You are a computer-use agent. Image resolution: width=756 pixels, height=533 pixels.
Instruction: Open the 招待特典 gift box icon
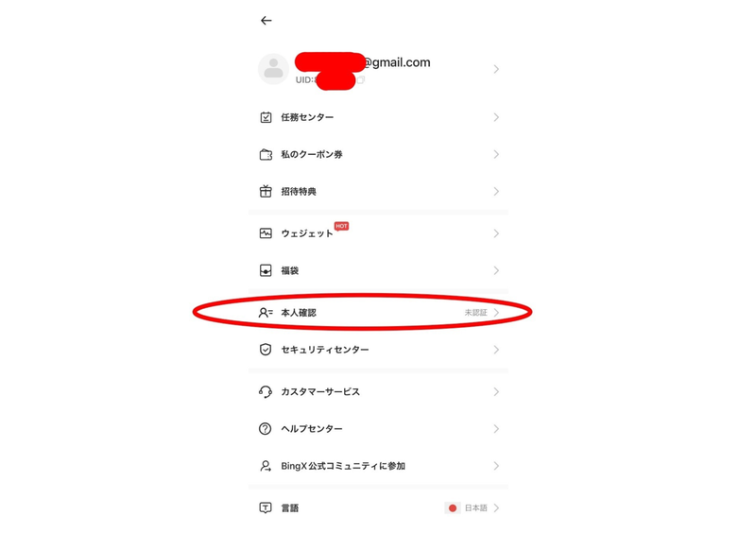pos(266,192)
